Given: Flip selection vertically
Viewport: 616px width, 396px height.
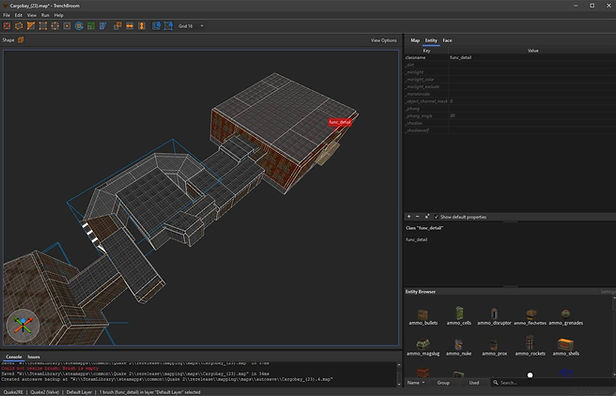Looking at the screenshot, I should point(142,26).
